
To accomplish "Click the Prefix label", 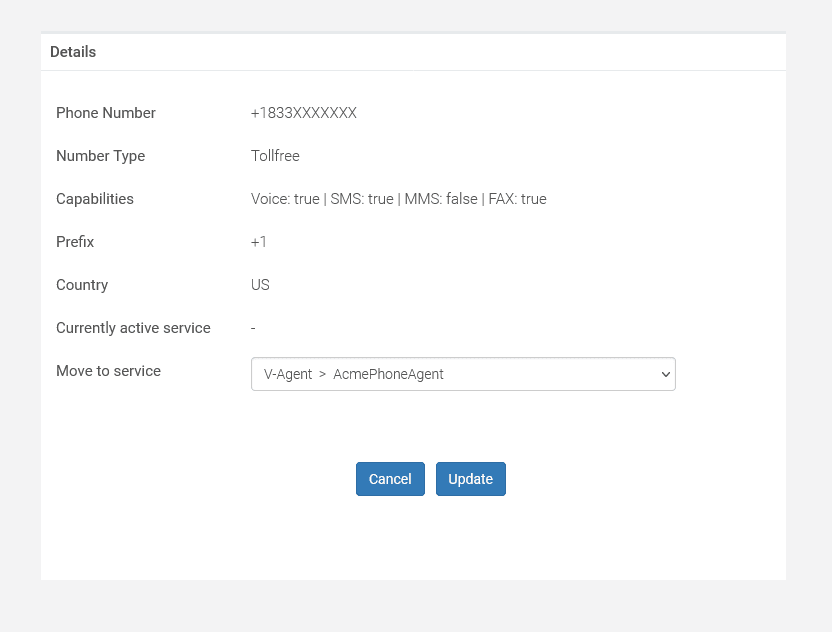I will click(75, 241).
